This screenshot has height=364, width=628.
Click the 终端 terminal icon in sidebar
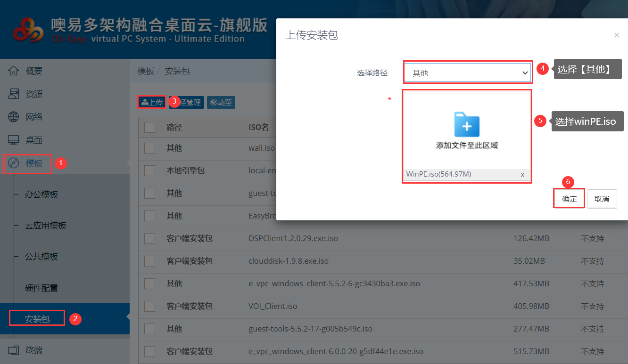point(14,350)
